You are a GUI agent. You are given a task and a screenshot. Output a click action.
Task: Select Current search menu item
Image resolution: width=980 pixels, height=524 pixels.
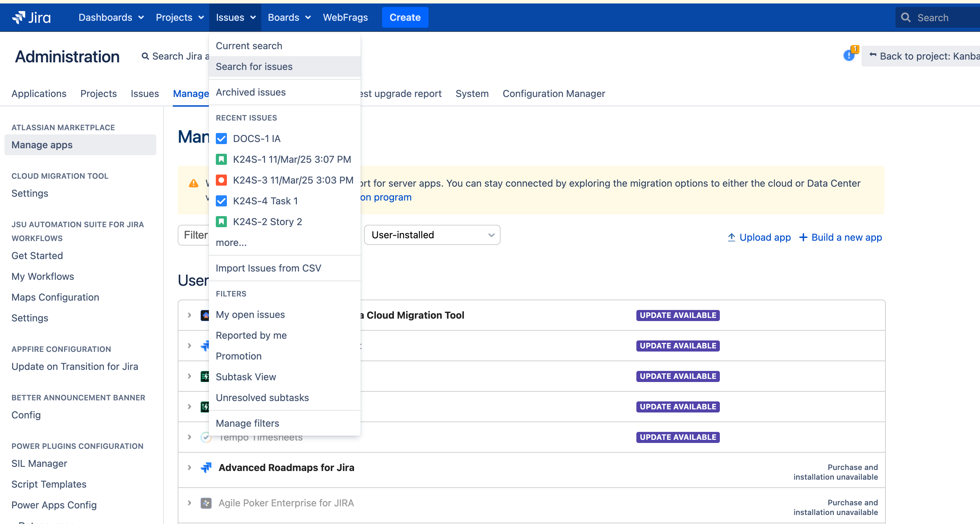click(284, 46)
